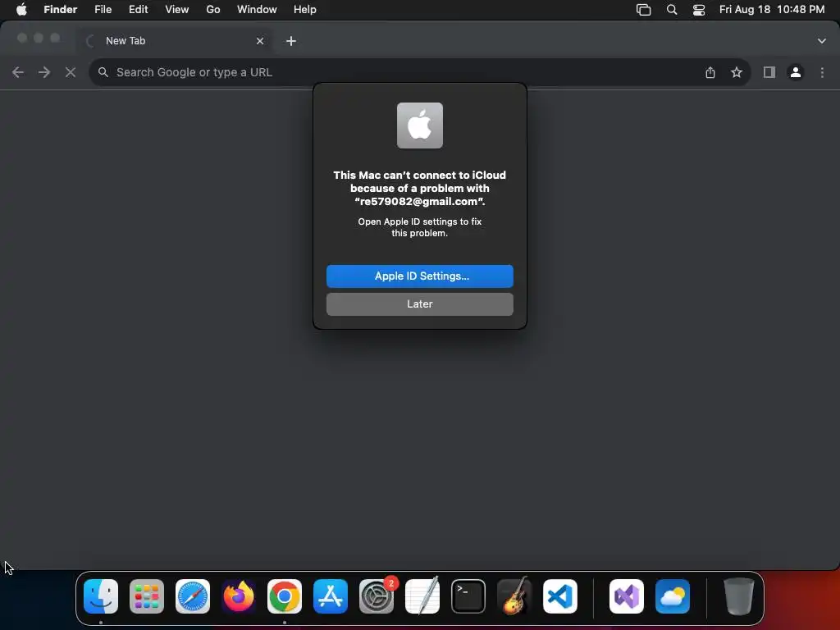Open Visual Studio Code from the Dock

[x=560, y=596]
